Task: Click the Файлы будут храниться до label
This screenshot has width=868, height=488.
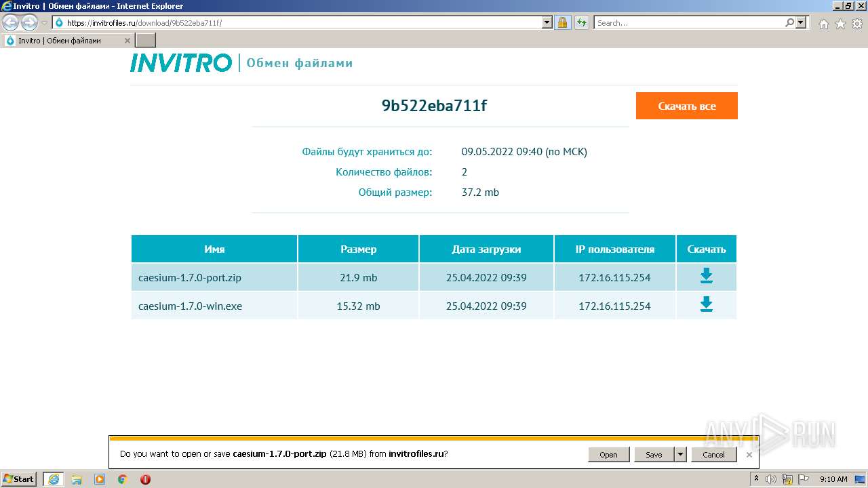Action: [x=367, y=152]
